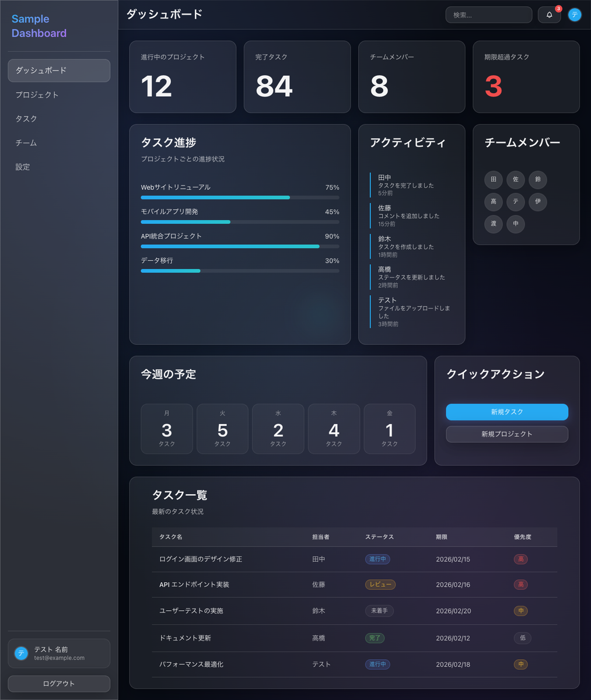
Task: Click the due date 2026/02/20
Action: click(x=453, y=611)
